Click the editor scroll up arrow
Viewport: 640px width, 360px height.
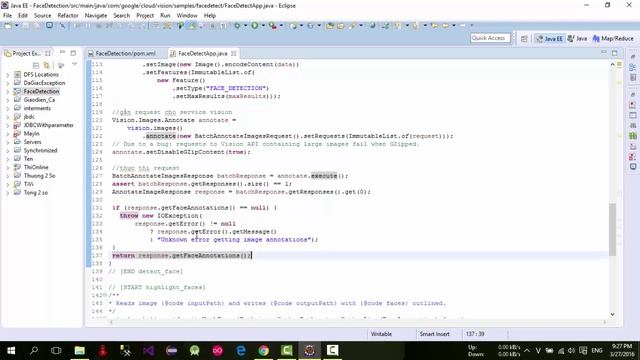(x=612, y=64)
